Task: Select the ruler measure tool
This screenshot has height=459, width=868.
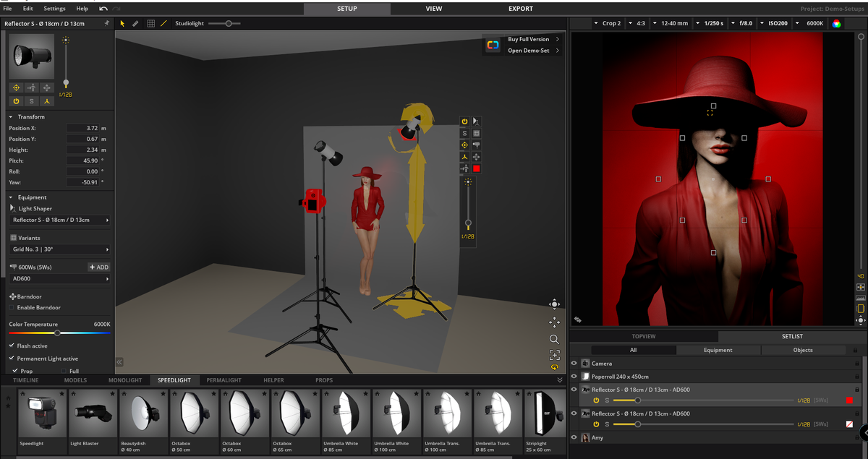Action: pos(135,23)
